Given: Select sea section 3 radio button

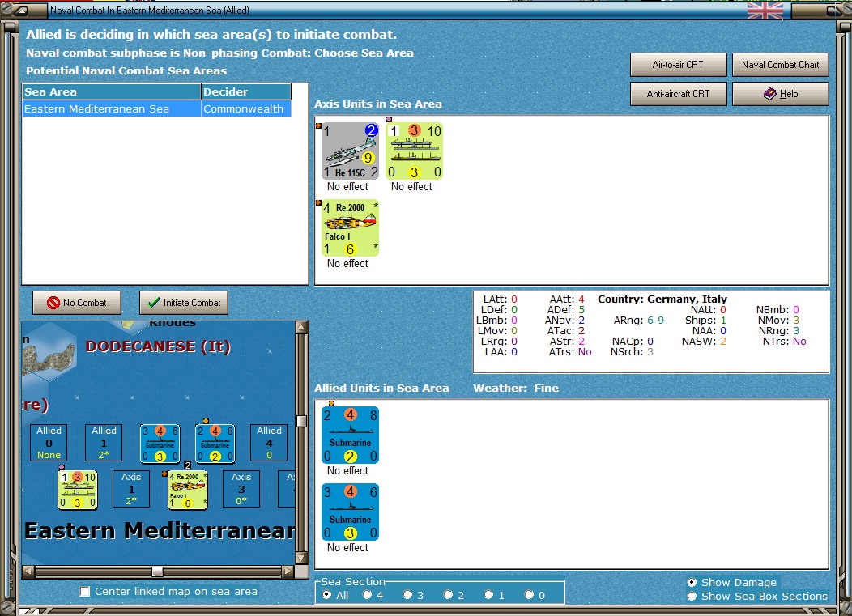Looking at the screenshot, I should 407,595.
